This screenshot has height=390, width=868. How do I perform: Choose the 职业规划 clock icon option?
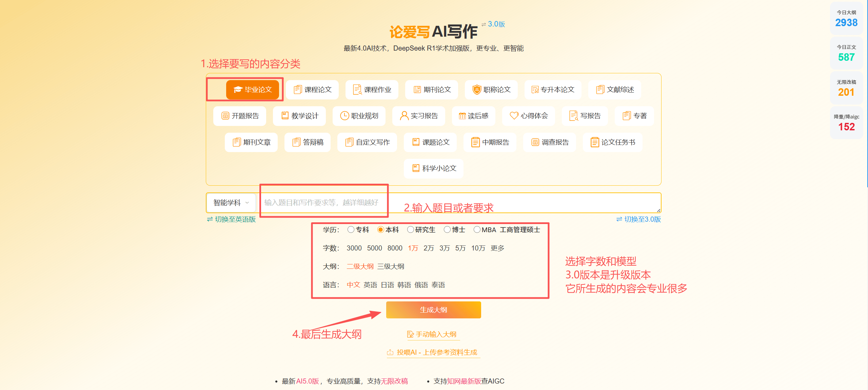[x=359, y=116]
